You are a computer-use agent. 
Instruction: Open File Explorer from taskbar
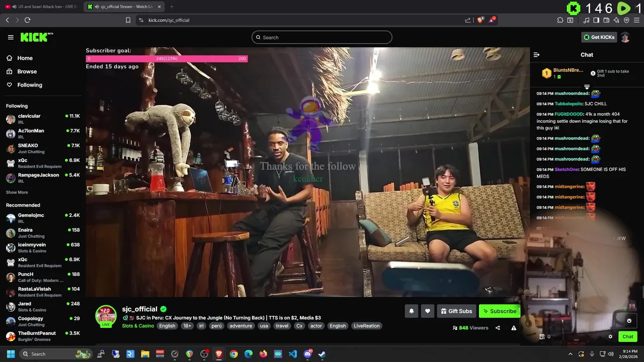[145, 354]
